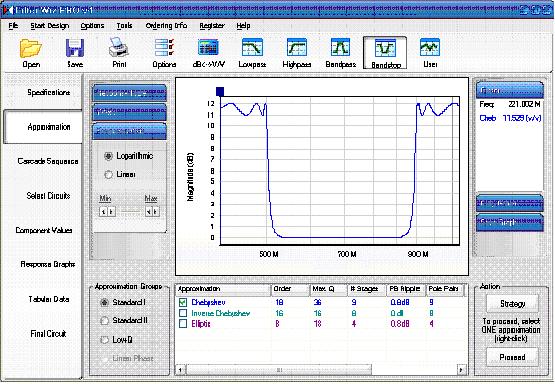Select the Linear Phase approximation group
Viewport: 555px width, 384px height.
[x=104, y=359]
